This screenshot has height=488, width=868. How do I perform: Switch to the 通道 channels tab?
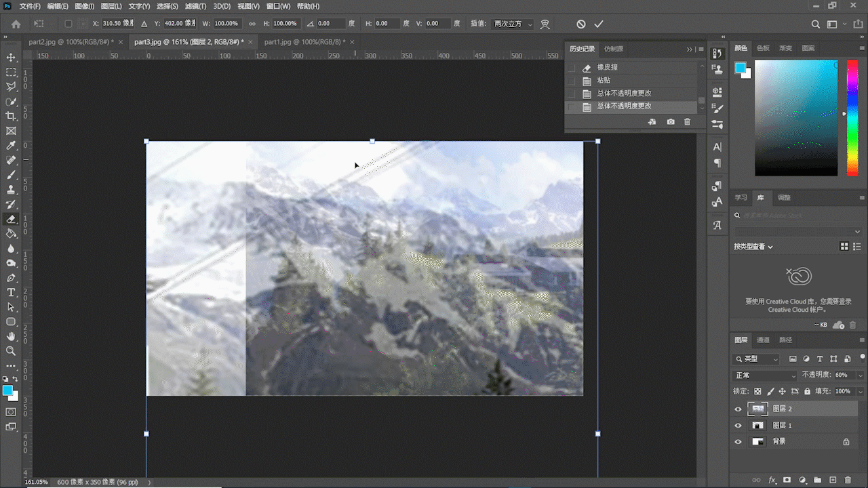(x=763, y=340)
